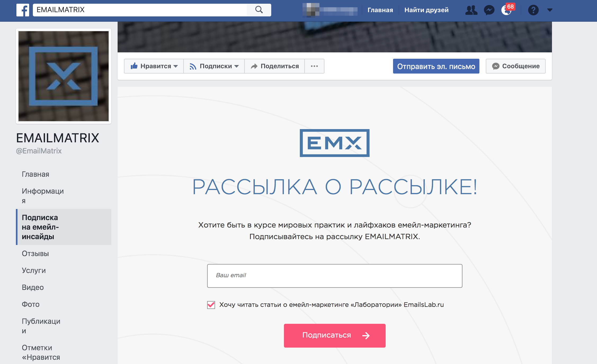Click the Главная link in top bar
This screenshot has width=597, height=364.
380,10
